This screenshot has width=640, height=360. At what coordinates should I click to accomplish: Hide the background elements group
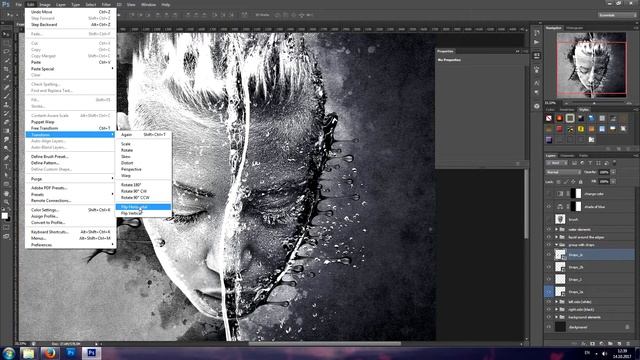tap(549, 317)
